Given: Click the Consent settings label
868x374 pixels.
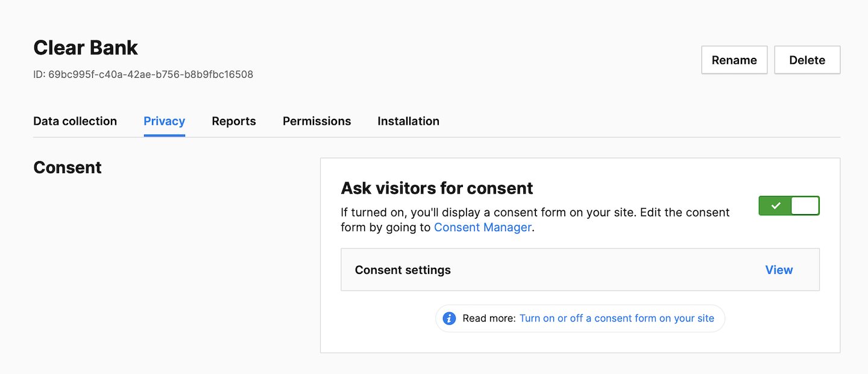Looking at the screenshot, I should coord(403,270).
